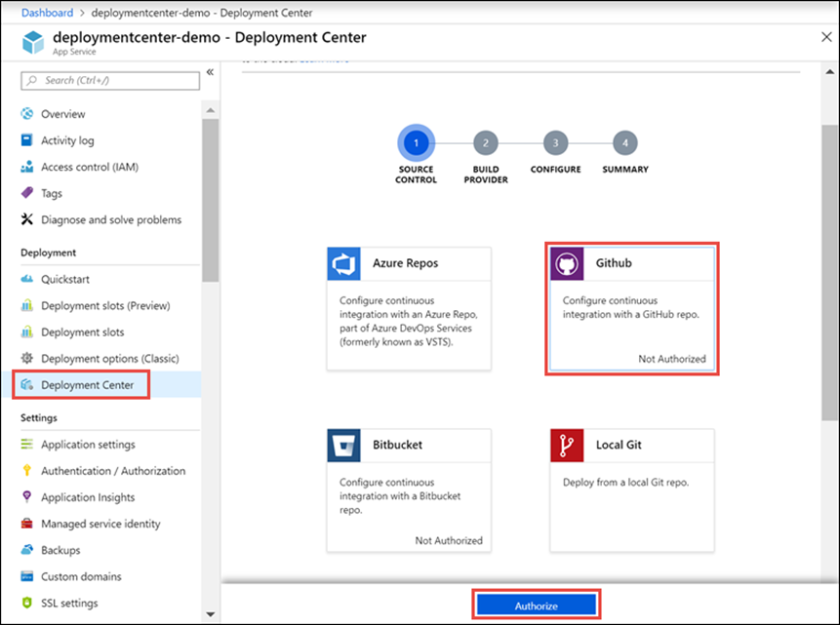This screenshot has height=625, width=840.
Task: Click the Activity log icon
Action: [26, 139]
